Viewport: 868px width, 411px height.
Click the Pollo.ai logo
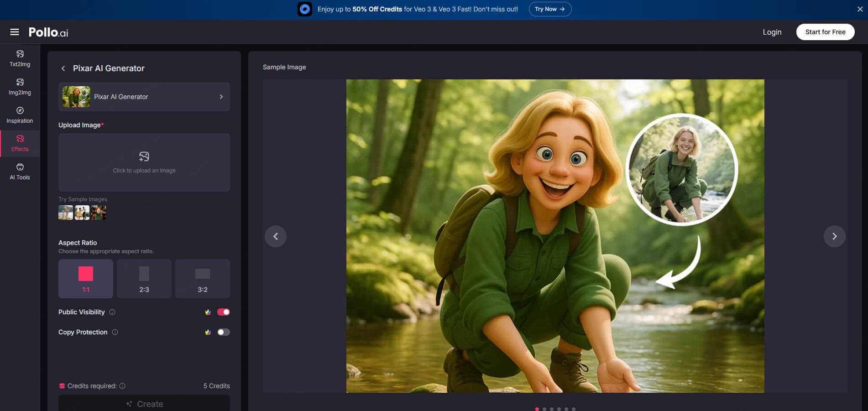(x=47, y=32)
